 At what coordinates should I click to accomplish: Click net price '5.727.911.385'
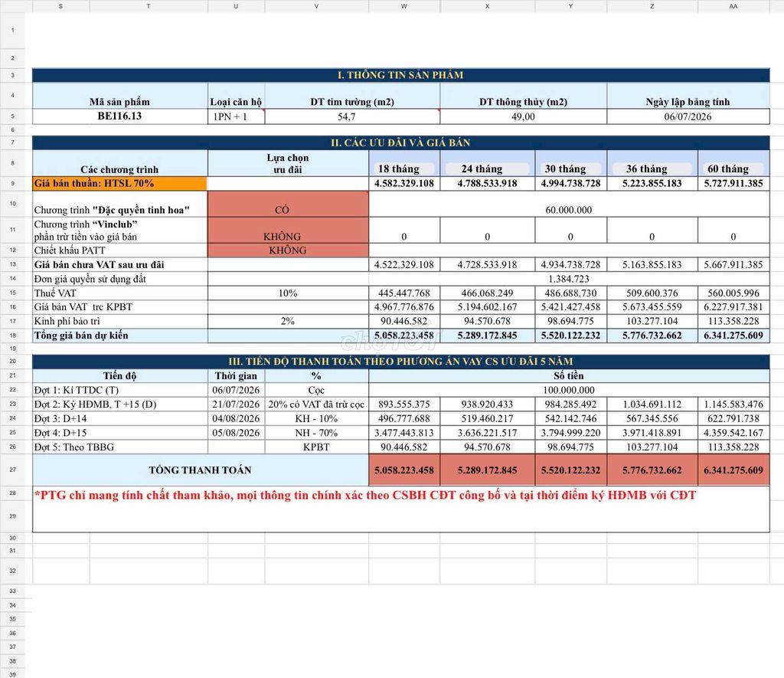pos(733,184)
